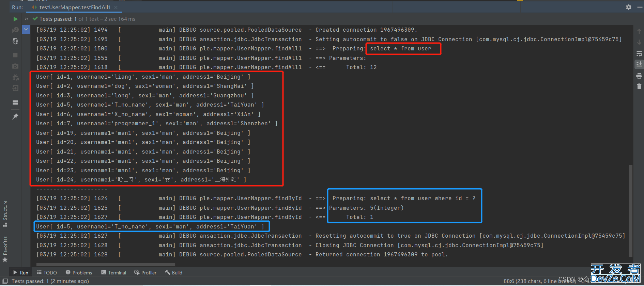Click the '88:6 (238 chars' caret position indicator
The height and width of the screenshot is (286, 644).
point(539,281)
